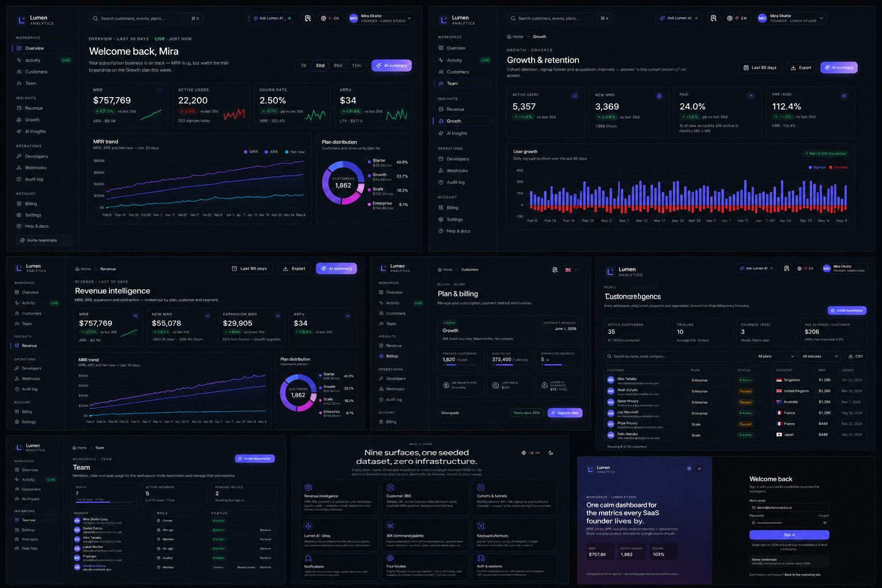Click Downgrade in Plan & billing
882x588 pixels.
tap(450, 413)
